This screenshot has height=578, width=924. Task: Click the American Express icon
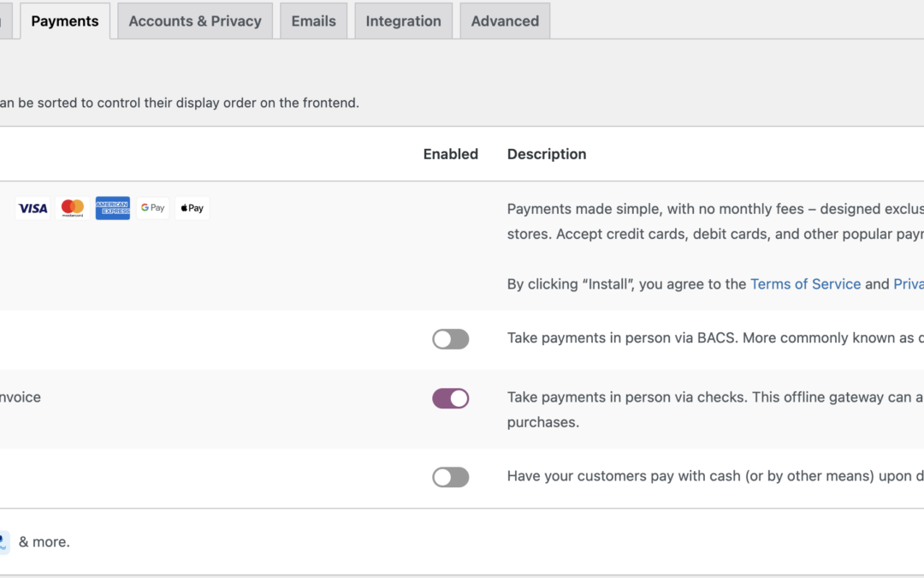(x=113, y=208)
